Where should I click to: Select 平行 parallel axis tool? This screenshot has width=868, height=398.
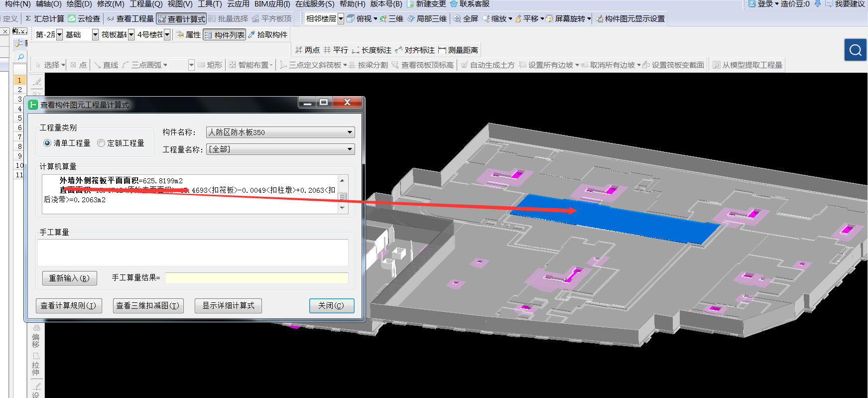[336, 50]
